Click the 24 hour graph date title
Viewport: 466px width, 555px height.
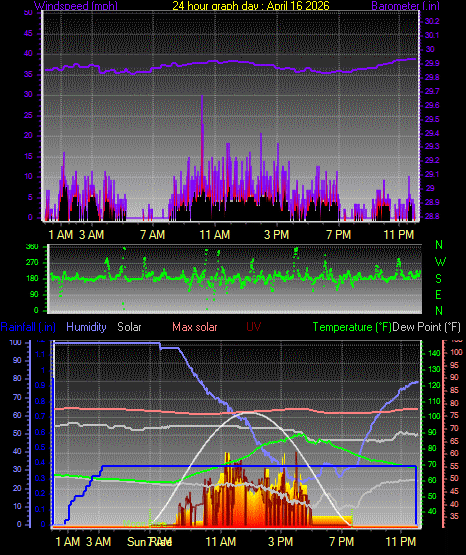[251, 5]
